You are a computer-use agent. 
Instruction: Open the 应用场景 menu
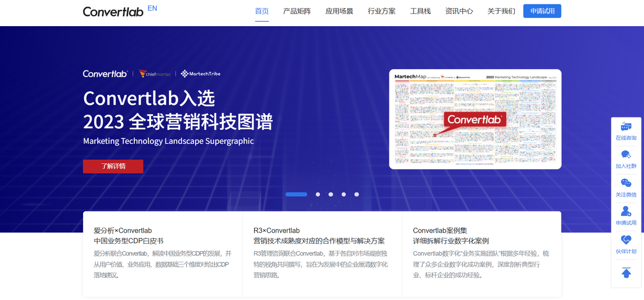pos(340,11)
